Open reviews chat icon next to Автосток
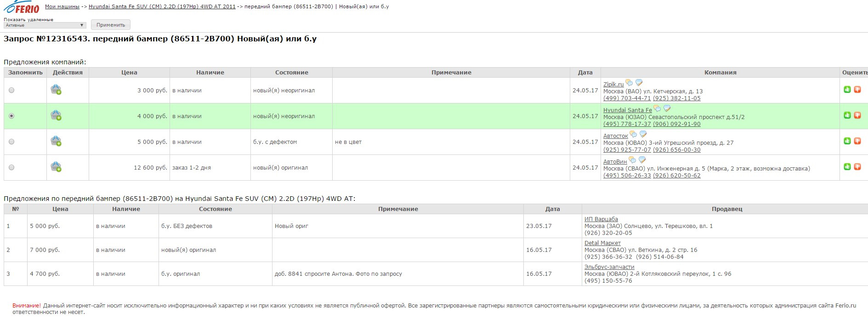The image size is (868, 325). (633, 135)
